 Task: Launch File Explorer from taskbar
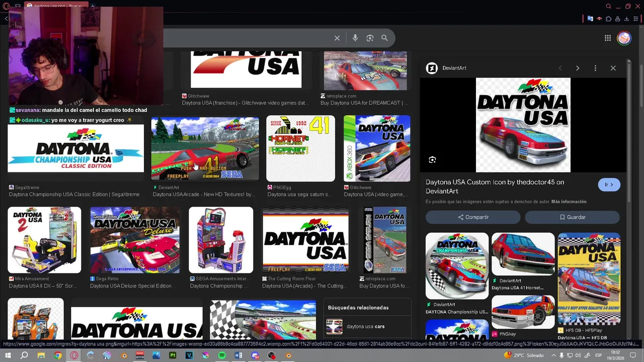pyautogui.click(x=41, y=355)
